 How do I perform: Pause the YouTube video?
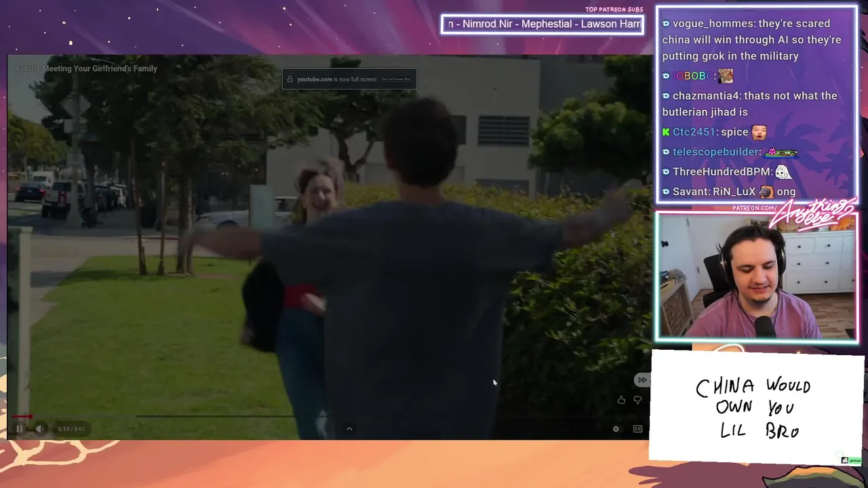tap(20, 428)
